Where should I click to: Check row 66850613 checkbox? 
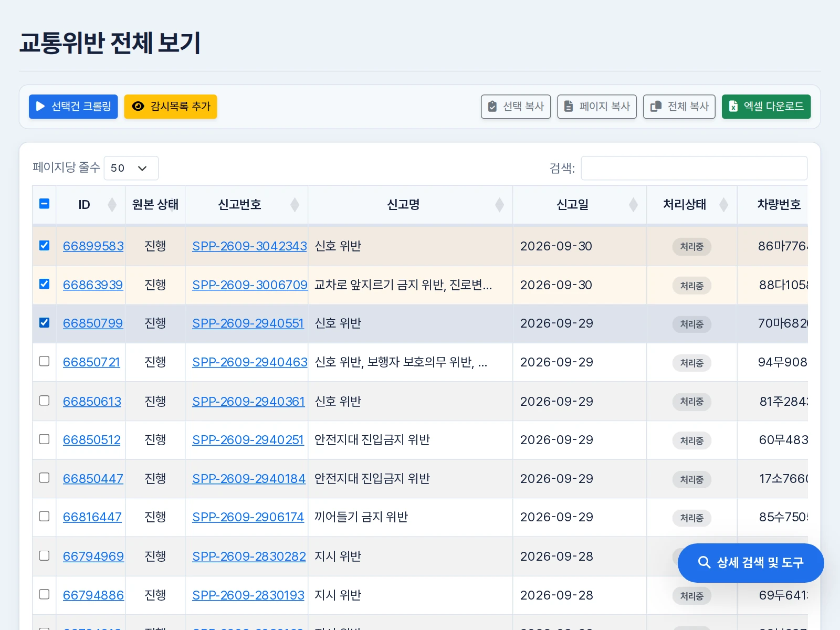45,401
